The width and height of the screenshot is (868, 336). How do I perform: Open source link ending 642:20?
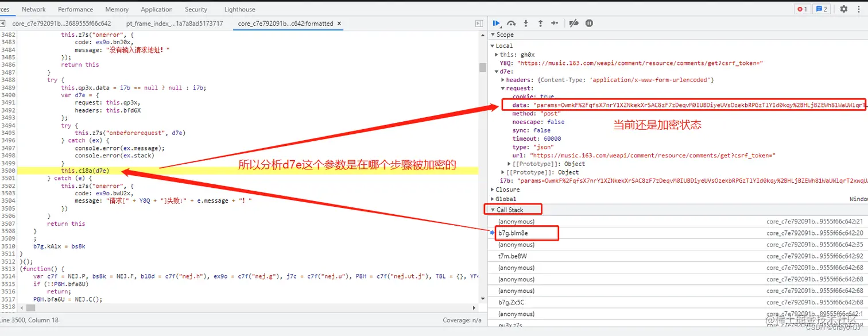[815, 233]
